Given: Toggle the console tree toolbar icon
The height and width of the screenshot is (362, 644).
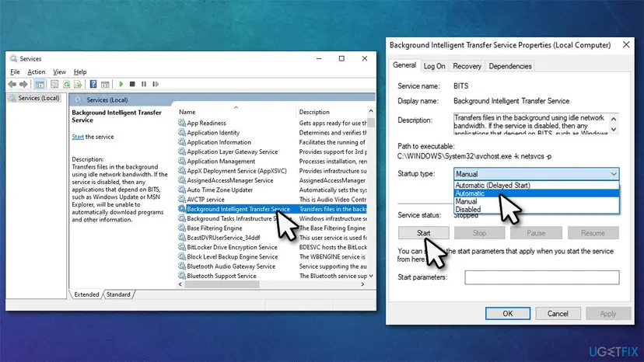Looking at the screenshot, I should coord(40,84).
